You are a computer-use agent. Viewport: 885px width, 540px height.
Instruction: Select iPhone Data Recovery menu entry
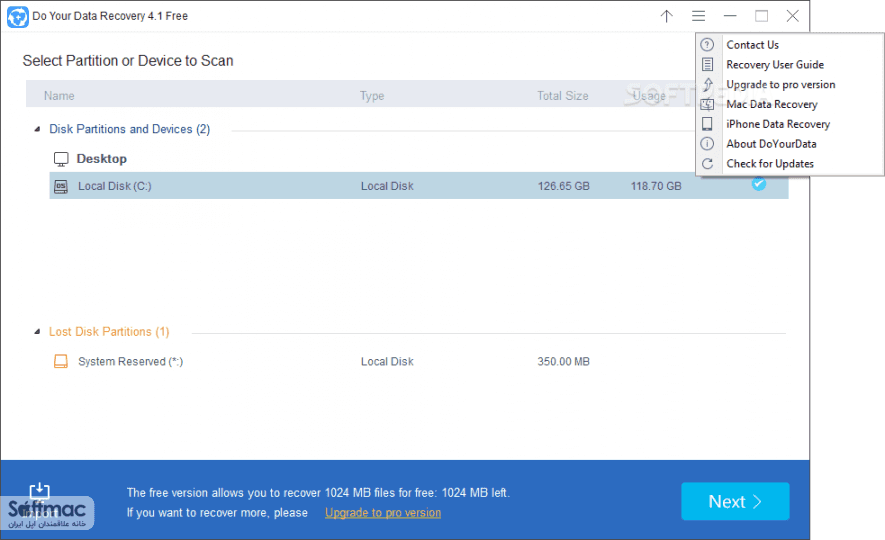[x=778, y=124]
